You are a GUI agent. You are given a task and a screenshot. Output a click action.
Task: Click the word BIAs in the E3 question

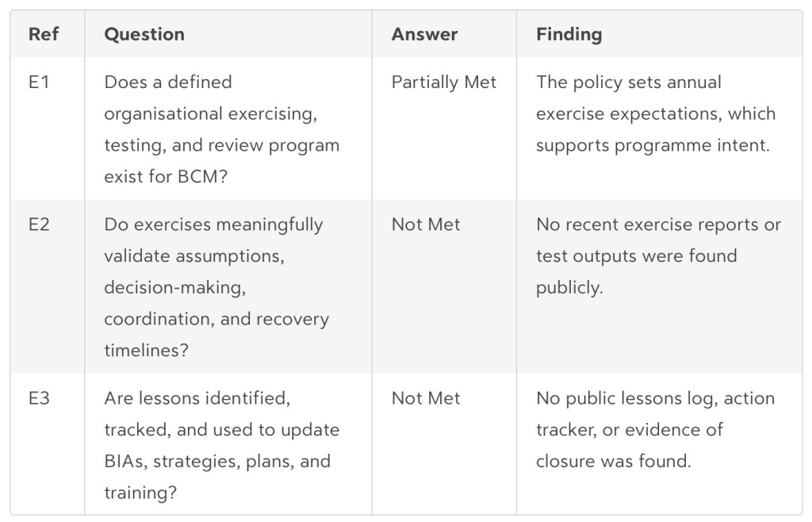pos(124,462)
